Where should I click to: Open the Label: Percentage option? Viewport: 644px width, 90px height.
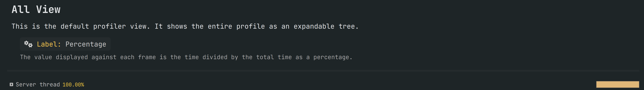coord(65,44)
